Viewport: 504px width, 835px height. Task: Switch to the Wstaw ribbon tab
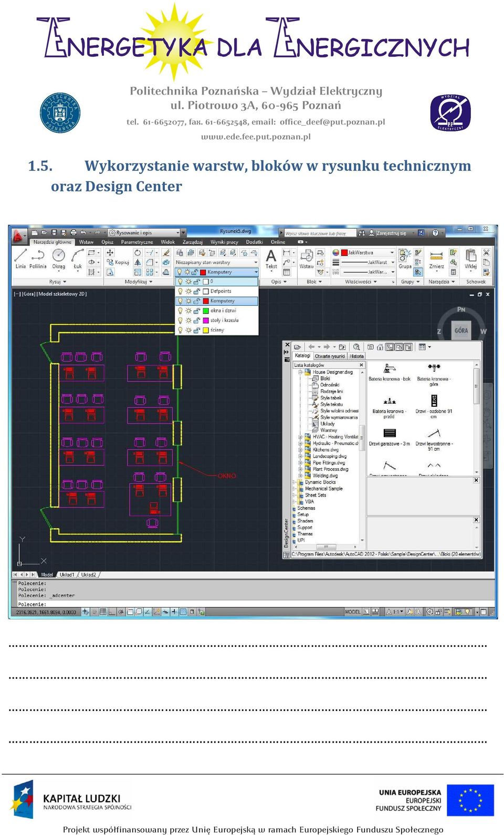pyautogui.click(x=86, y=242)
